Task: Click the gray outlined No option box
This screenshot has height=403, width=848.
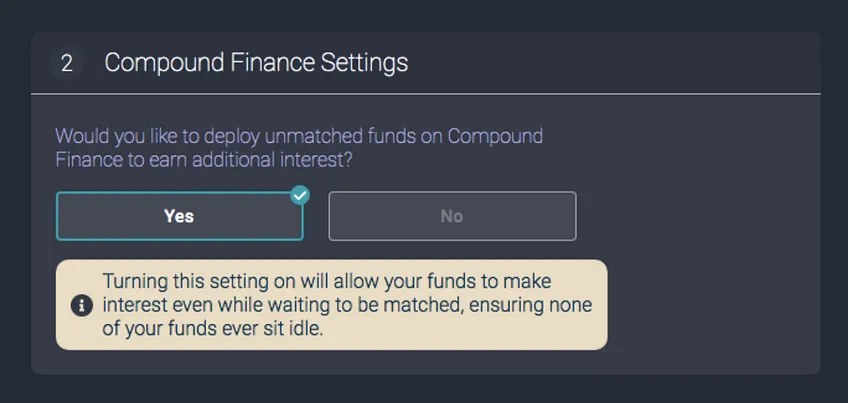Action: click(452, 216)
